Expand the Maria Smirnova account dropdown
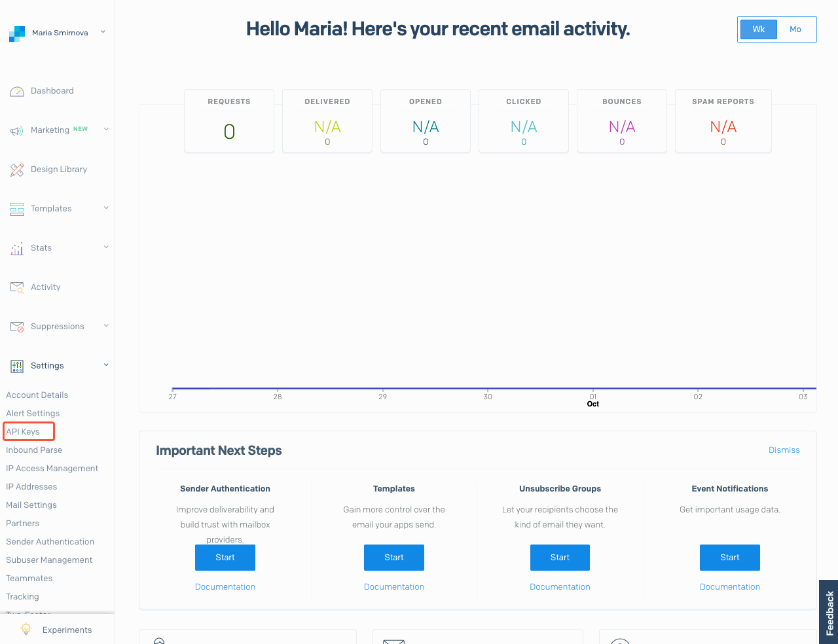838x644 pixels. click(x=103, y=32)
